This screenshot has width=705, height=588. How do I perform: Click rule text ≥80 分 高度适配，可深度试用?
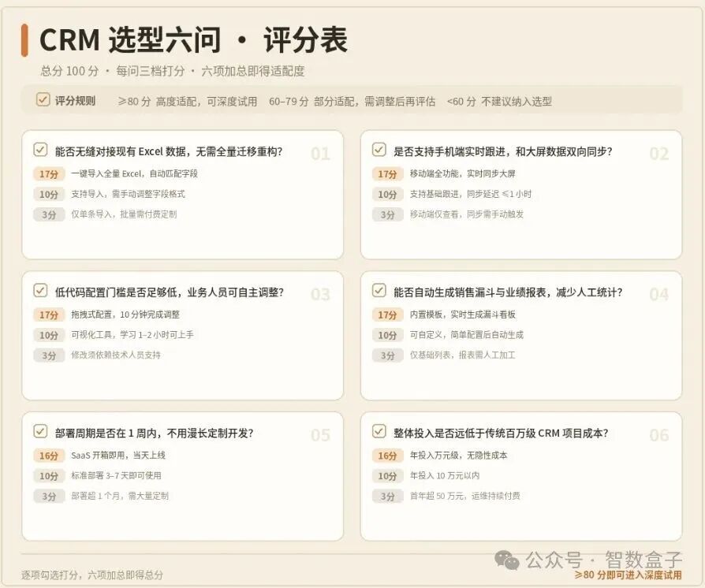click(188, 101)
